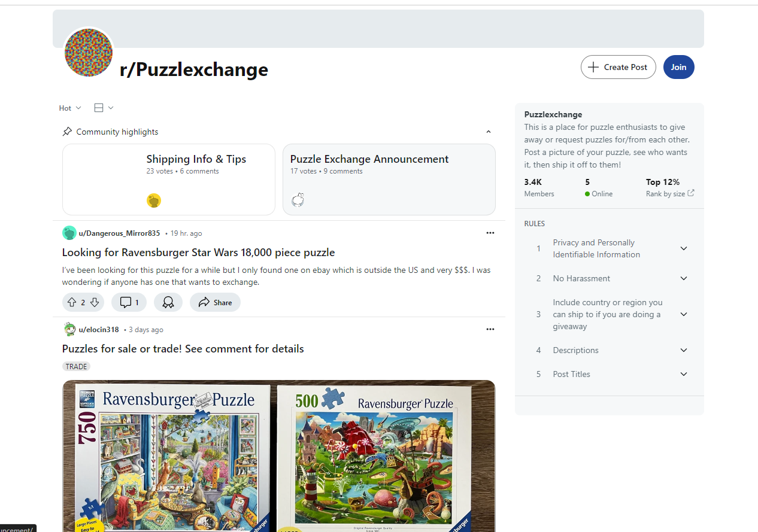Click the Shipping Info & Tips author avatar
This screenshot has width=758, height=532.
pyautogui.click(x=154, y=200)
